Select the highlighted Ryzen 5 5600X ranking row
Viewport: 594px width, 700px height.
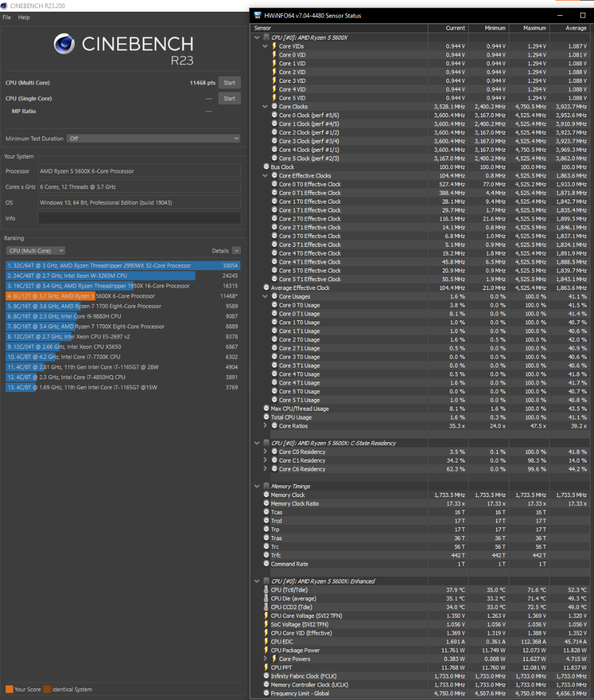pyautogui.click(x=123, y=296)
